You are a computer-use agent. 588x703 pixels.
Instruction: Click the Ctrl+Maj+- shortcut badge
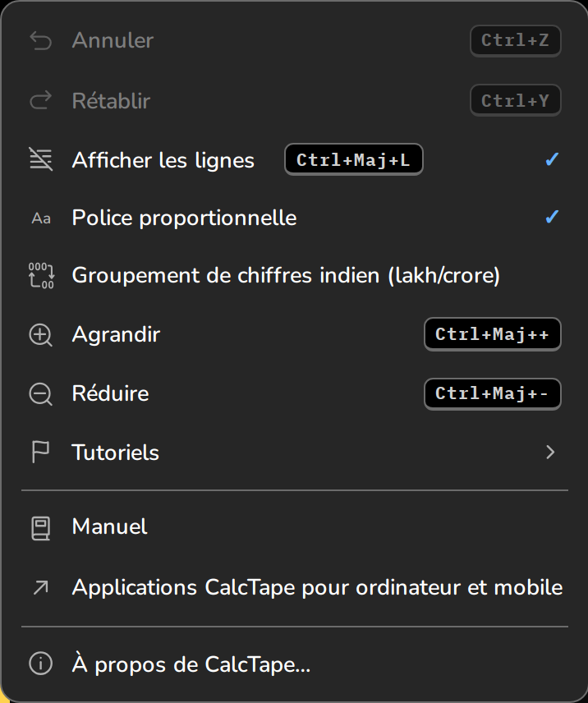[x=493, y=393]
